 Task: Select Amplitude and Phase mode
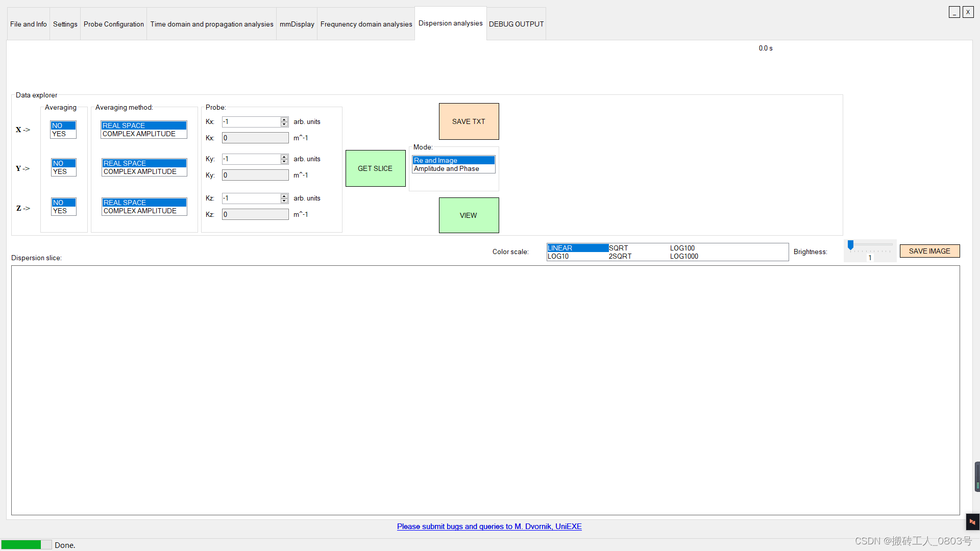coord(454,168)
